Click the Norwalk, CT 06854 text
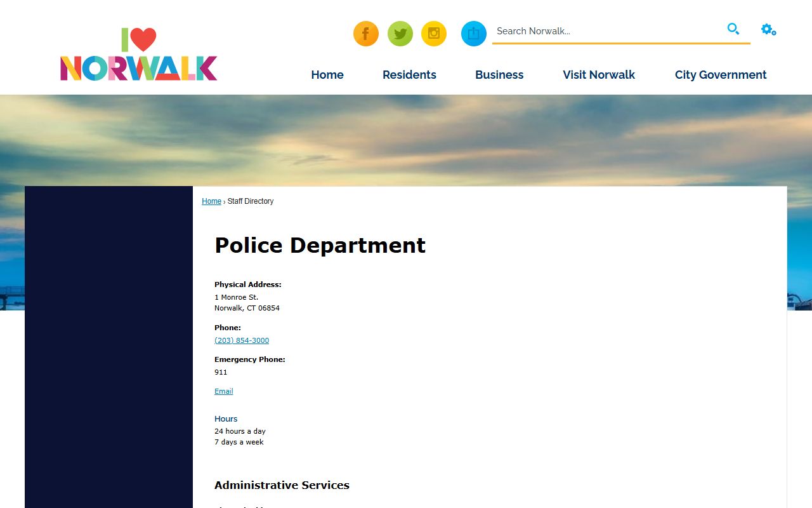This screenshot has width=812, height=508. click(x=247, y=308)
